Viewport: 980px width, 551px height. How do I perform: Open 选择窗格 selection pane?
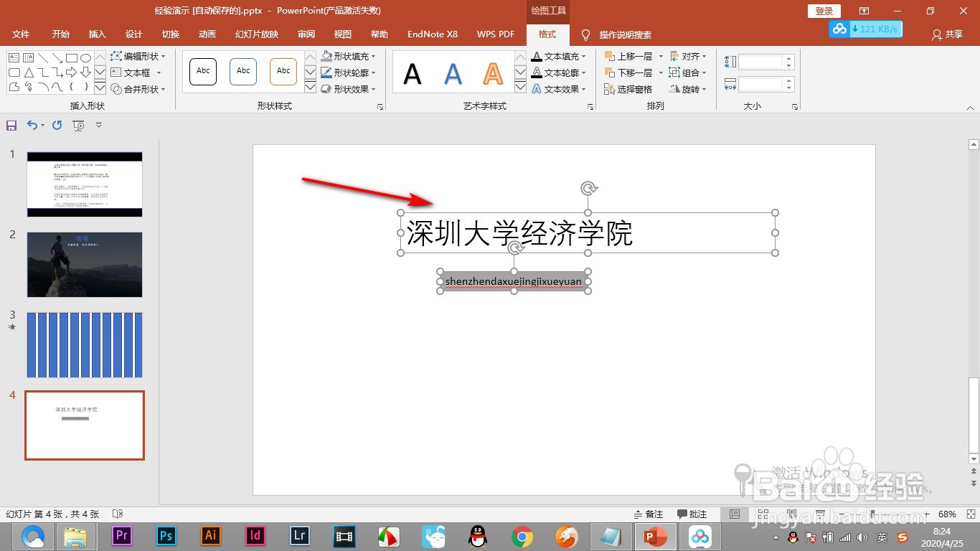(x=628, y=89)
